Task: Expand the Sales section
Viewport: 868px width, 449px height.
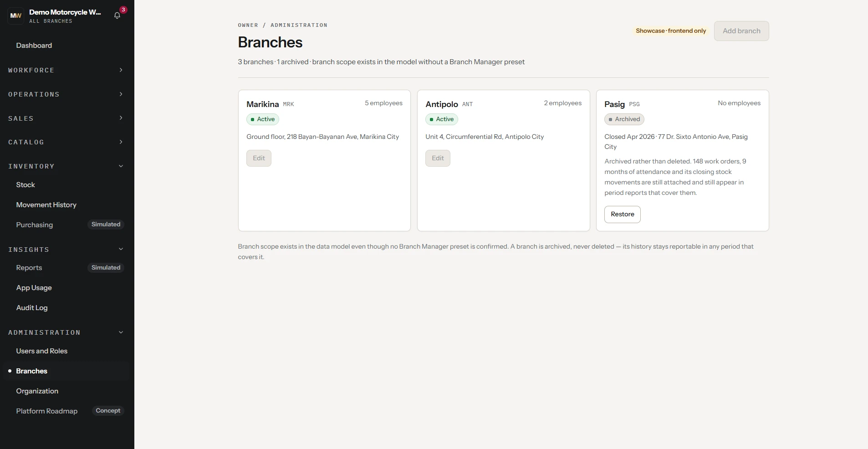Action: [66, 118]
